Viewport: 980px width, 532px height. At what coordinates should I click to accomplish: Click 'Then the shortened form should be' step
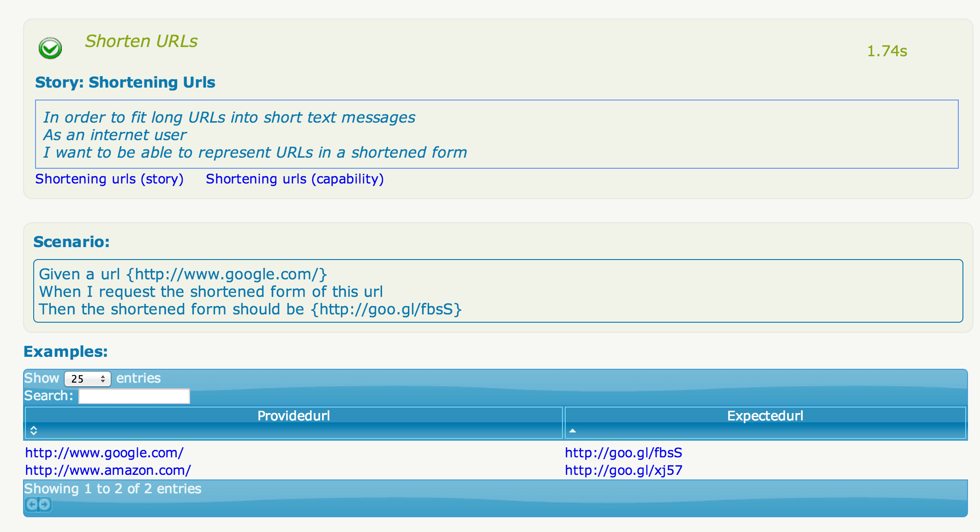click(250, 309)
